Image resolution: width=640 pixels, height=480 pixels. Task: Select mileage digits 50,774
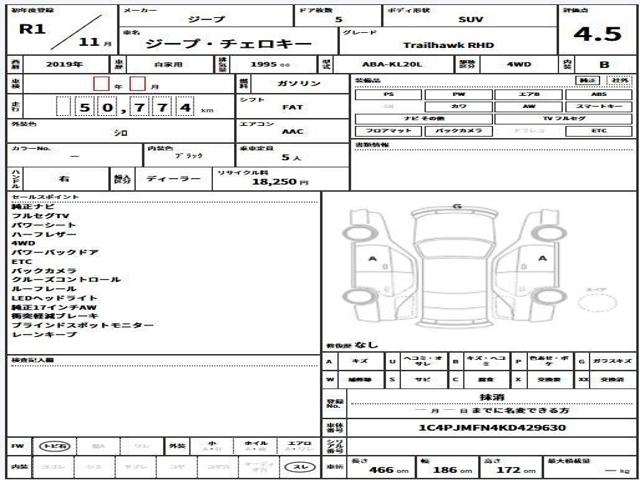tap(125, 107)
